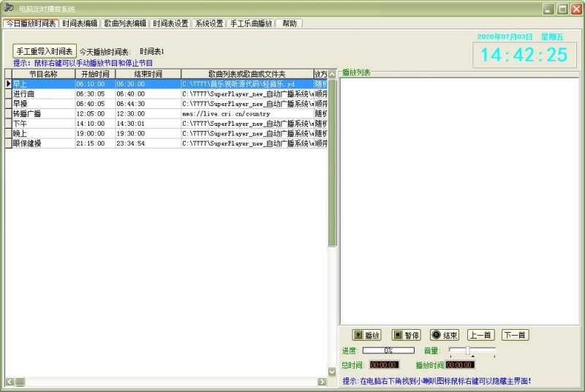Click the end time 06:40:00 cell

(x=148, y=94)
